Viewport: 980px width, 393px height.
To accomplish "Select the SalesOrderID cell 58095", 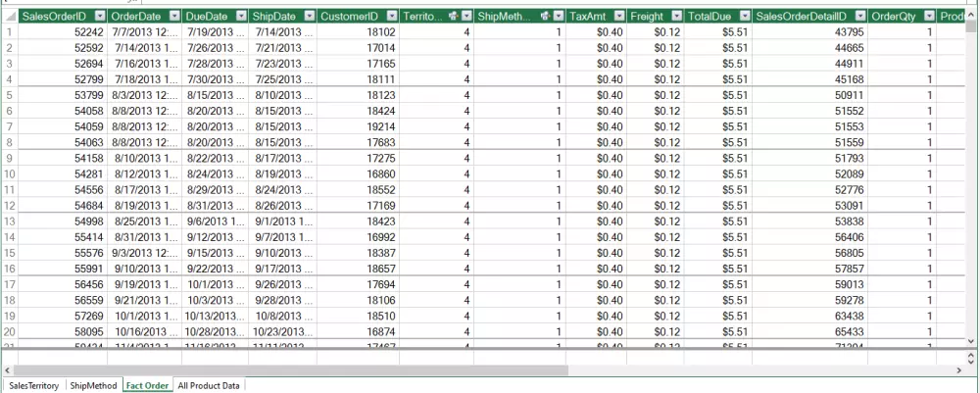I will click(63, 331).
